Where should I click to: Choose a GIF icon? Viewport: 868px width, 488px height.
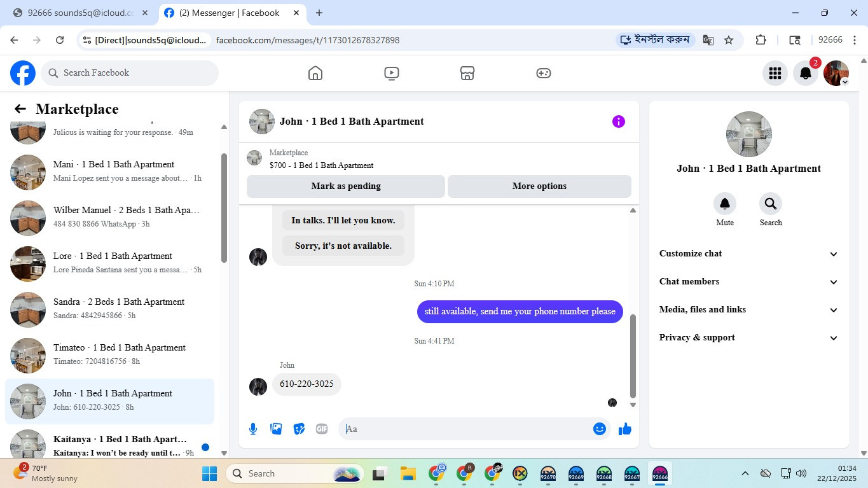(322, 429)
